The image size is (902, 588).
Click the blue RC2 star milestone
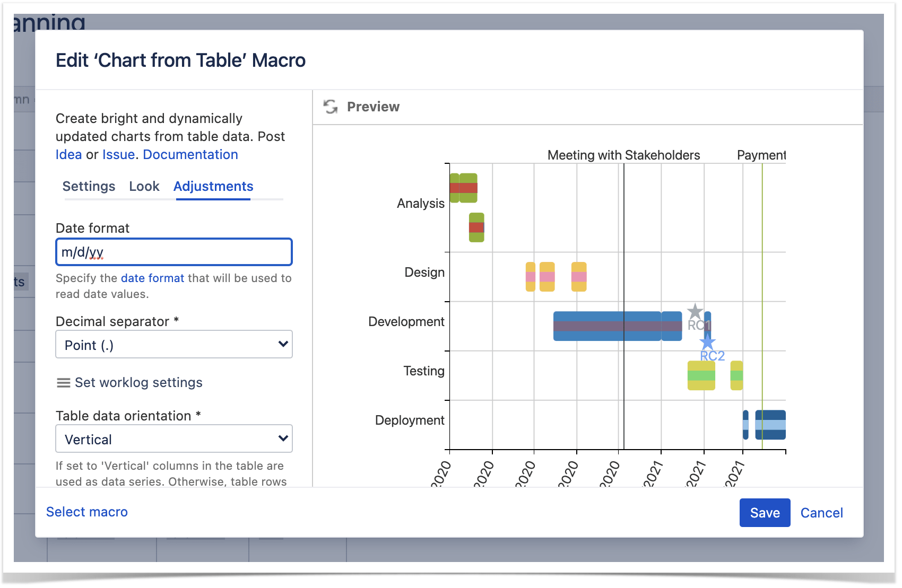707,342
